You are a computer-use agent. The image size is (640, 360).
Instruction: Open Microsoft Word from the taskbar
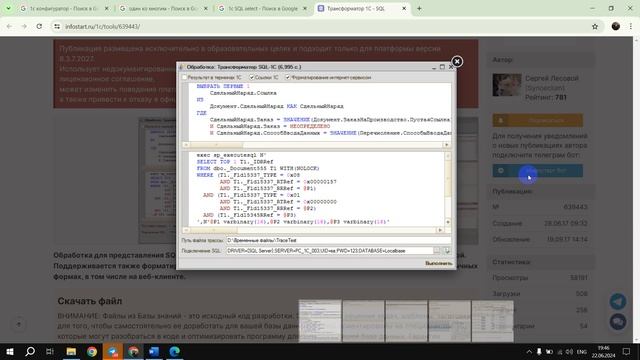(154, 351)
